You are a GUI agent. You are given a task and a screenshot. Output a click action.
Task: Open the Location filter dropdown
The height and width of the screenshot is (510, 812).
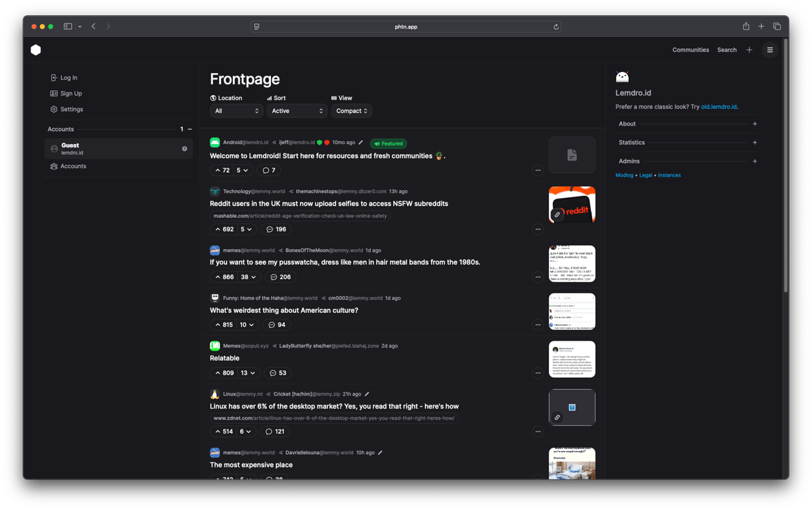(236, 111)
